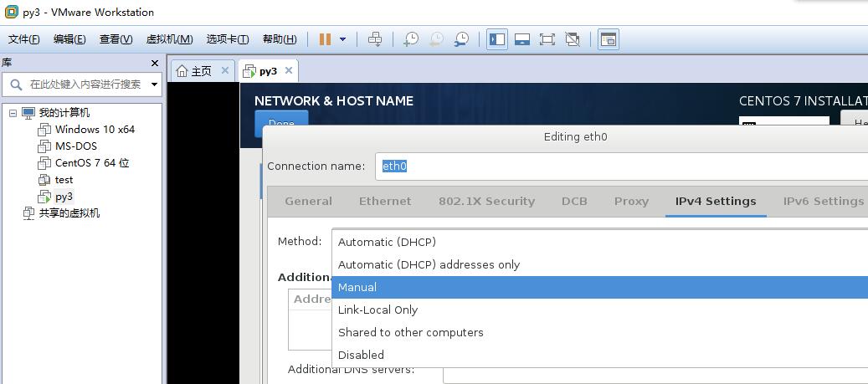Toggle the library sidebar view icon

[x=497, y=39]
